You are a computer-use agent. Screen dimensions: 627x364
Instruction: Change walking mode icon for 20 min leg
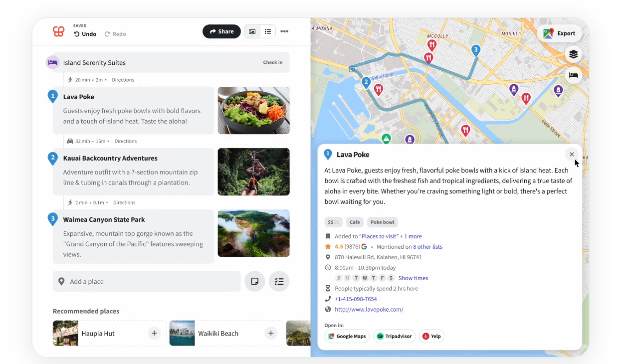tap(70, 80)
